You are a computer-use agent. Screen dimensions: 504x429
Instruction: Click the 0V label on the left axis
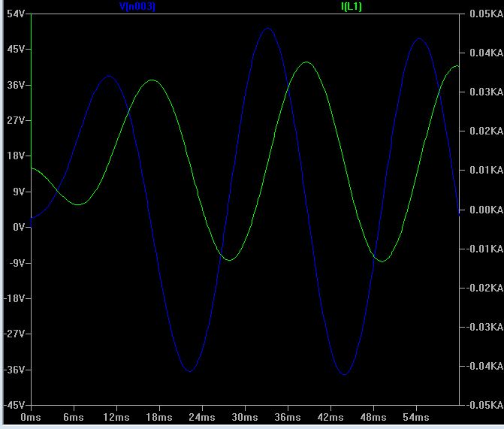(x=19, y=227)
